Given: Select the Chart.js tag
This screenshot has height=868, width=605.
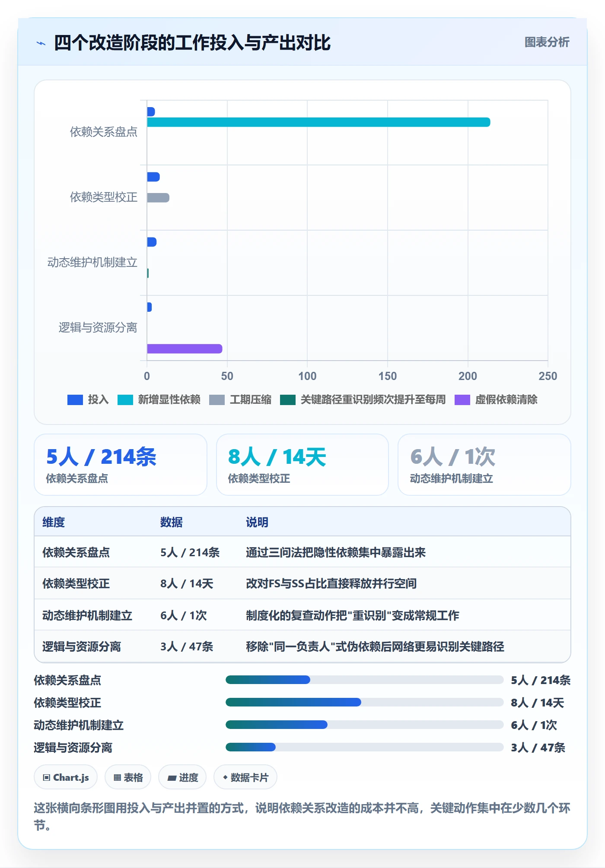Looking at the screenshot, I should pos(66,777).
